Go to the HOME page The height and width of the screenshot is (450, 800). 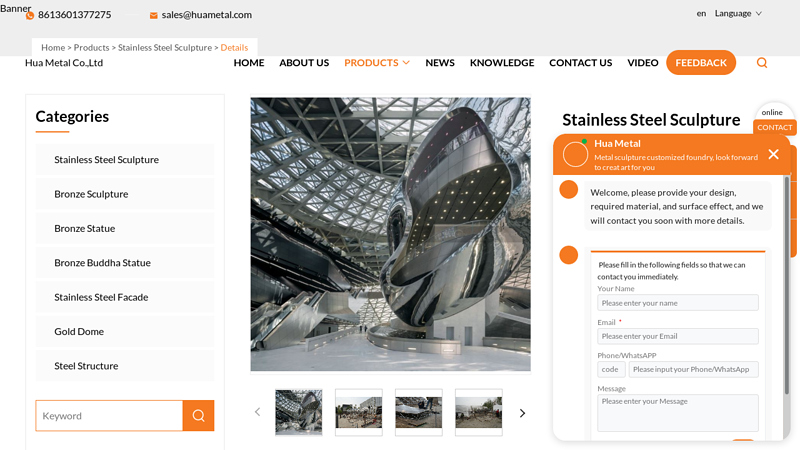click(249, 63)
